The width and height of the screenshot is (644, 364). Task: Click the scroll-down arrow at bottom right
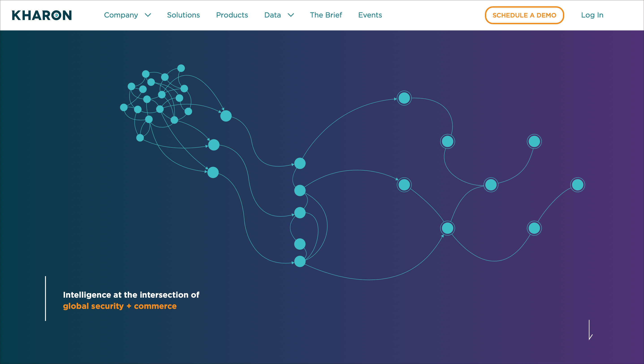pos(590,330)
